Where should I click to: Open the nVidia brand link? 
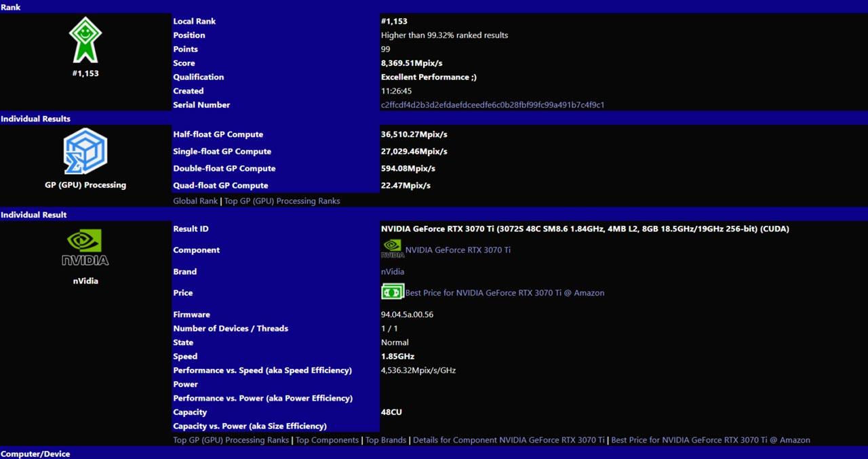point(393,272)
